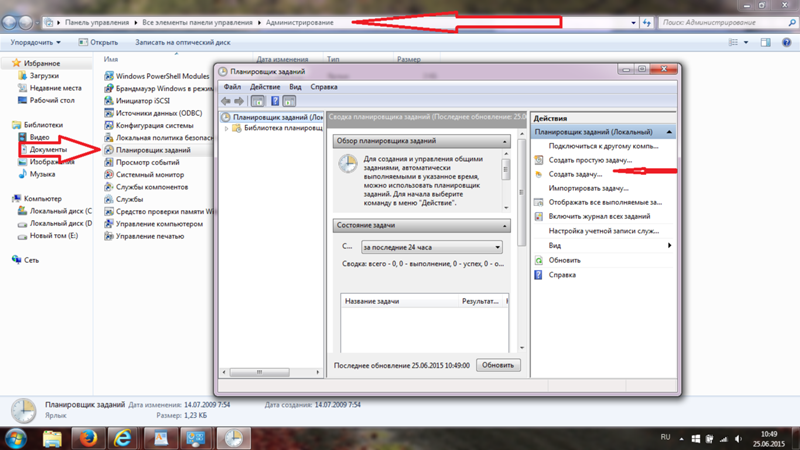Click Создать простую задачу action
The height and width of the screenshot is (450, 800).
click(590, 160)
